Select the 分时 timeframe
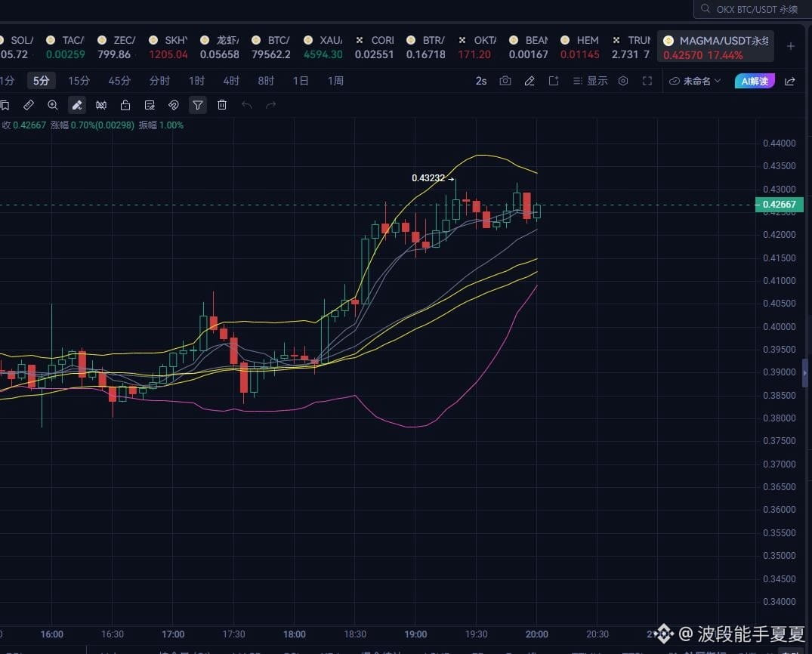The image size is (812, 654). point(159,81)
